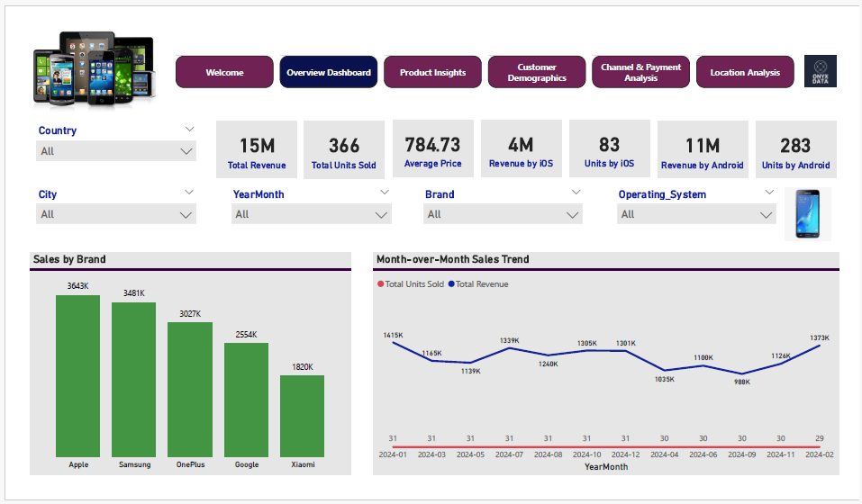Navigate to Location Analysis page
The image size is (862, 504).
pos(745,72)
